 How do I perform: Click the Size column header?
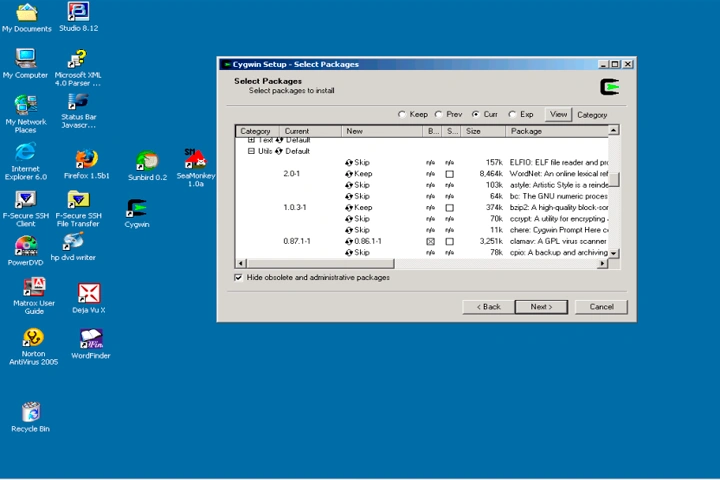(x=484, y=131)
